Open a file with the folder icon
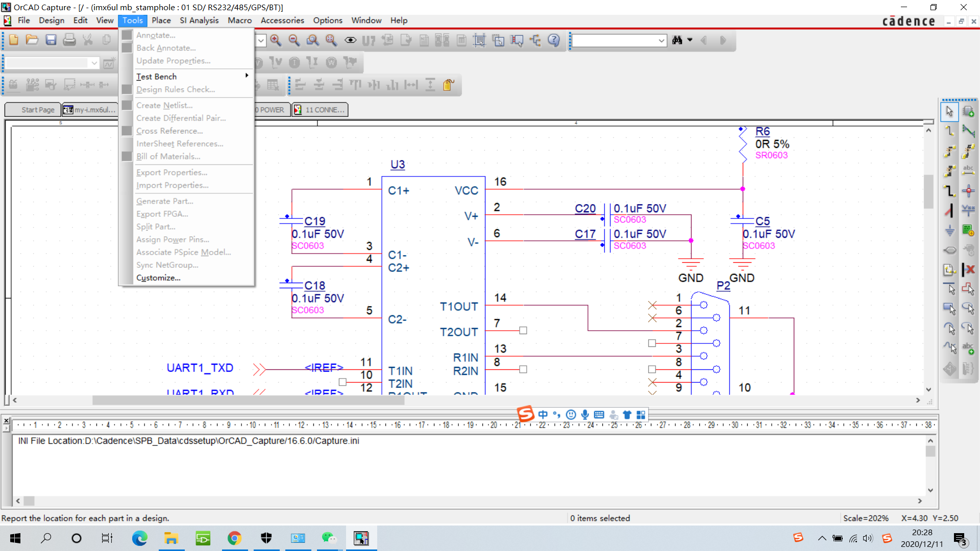 click(32, 40)
